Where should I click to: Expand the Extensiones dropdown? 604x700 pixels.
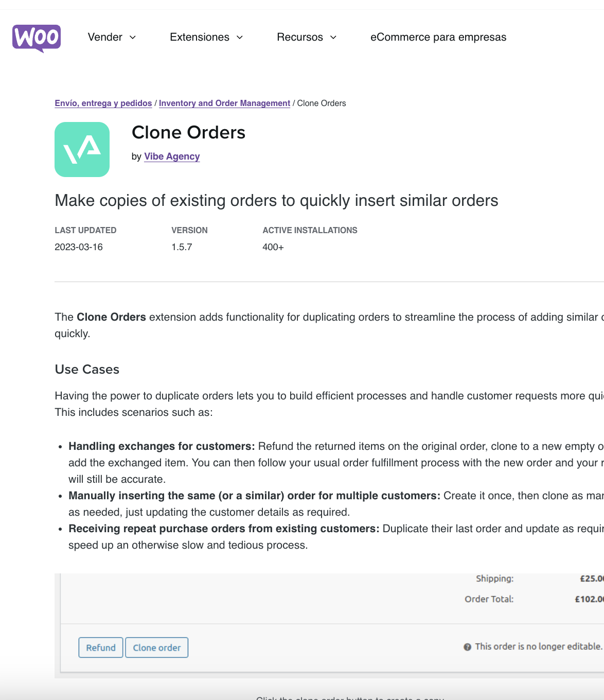[x=200, y=37]
